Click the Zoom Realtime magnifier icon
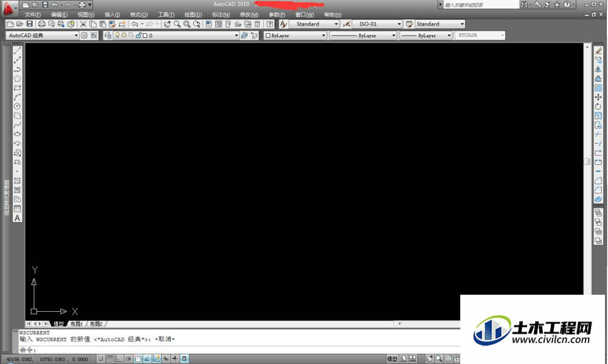The height and width of the screenshot is (364, 608). (x=177, y=24)
